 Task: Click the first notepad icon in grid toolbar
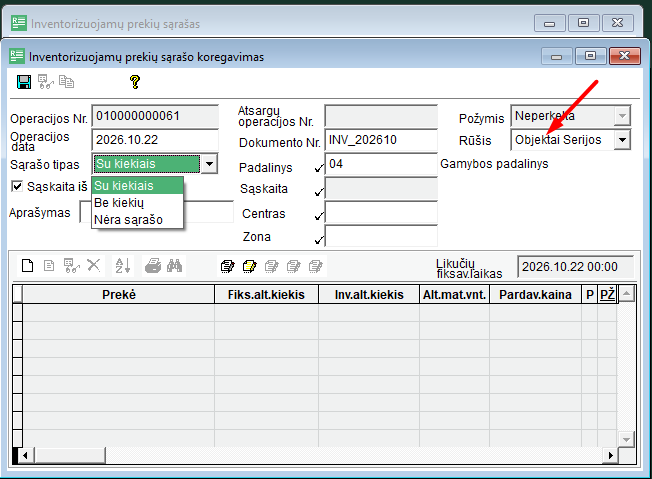click(227, 266)
